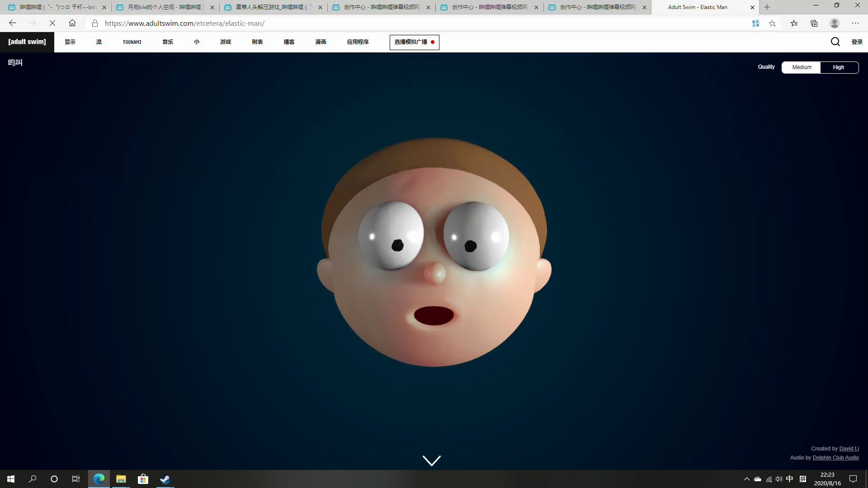Set quality to High
Image resolution: width=868 pixels, height=488 pixels.
pos(839,67)
